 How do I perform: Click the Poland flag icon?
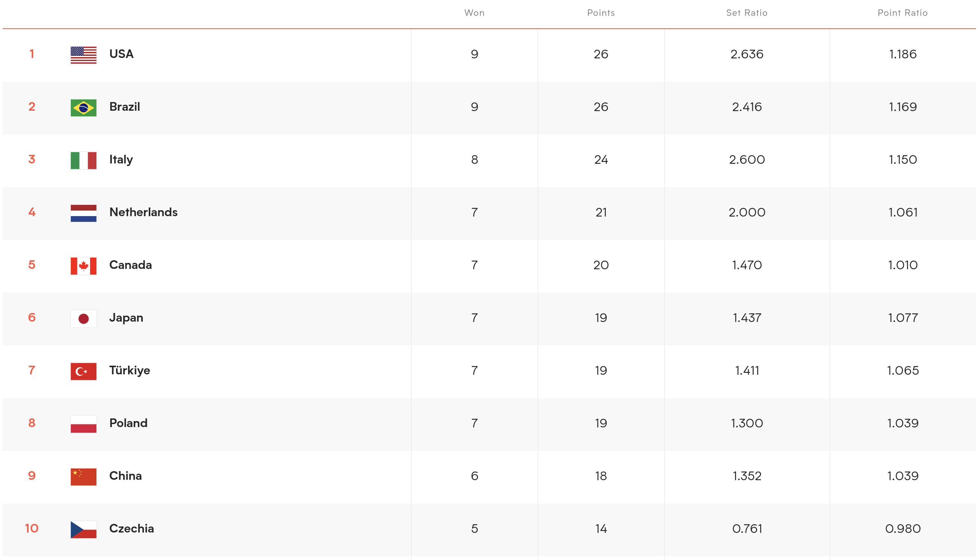[x=84, y=424]
